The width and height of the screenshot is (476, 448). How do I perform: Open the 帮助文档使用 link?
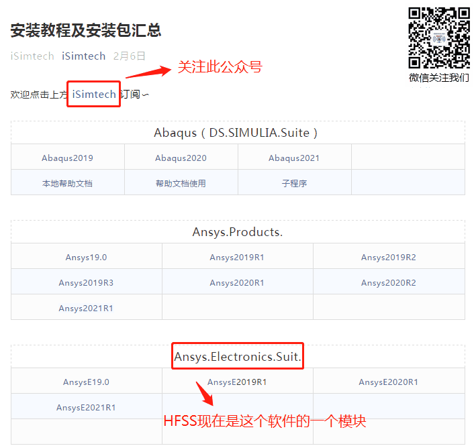(x=181, y=183)
